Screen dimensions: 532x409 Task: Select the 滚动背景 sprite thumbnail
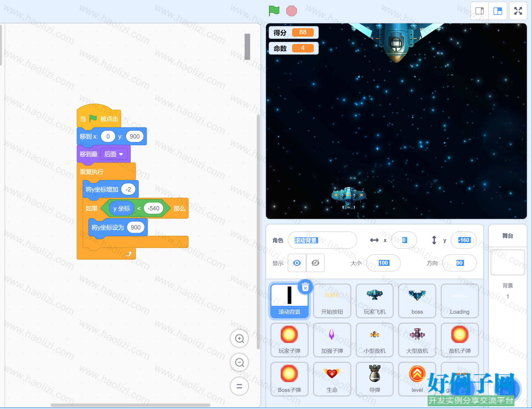(289, 301)
